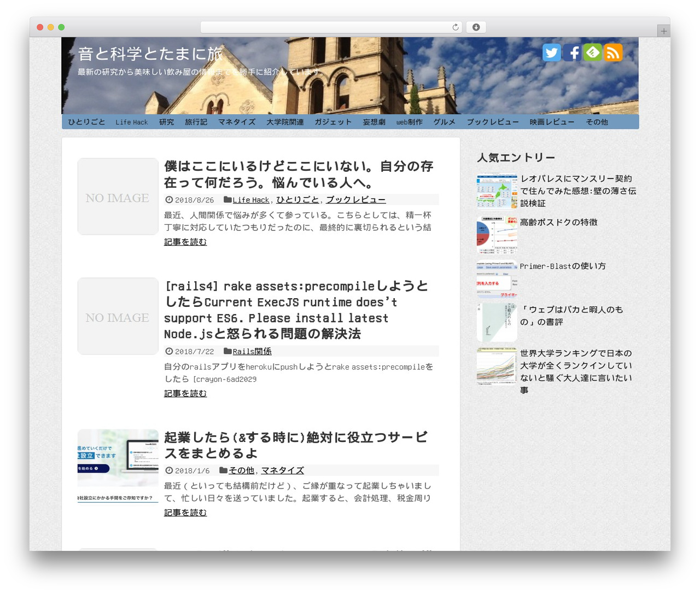Screen dimensions: 700x593
Task: Open ブックレビュー in the navigation bar
Action: coord(493,122)
